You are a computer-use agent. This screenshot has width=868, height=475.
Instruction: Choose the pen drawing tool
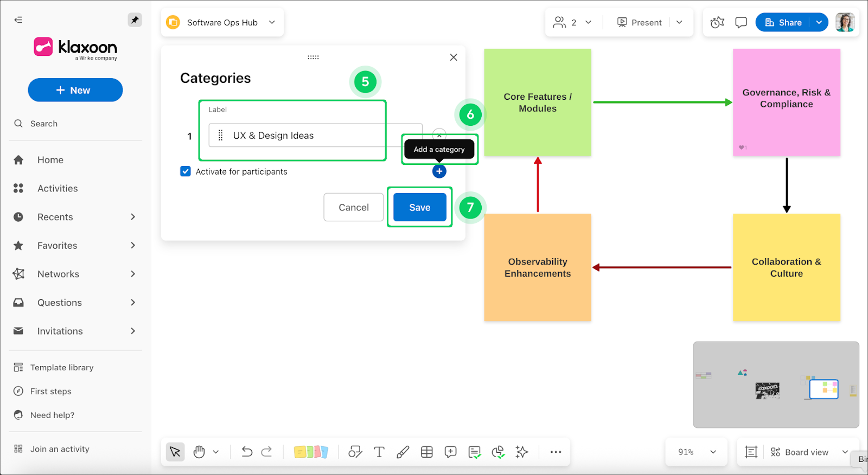[x=403, y=452]
